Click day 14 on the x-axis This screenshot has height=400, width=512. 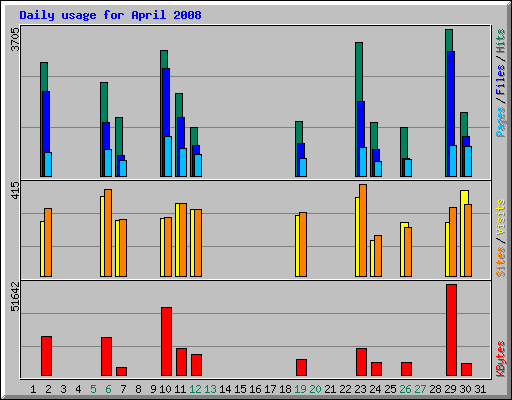point(225,389)
